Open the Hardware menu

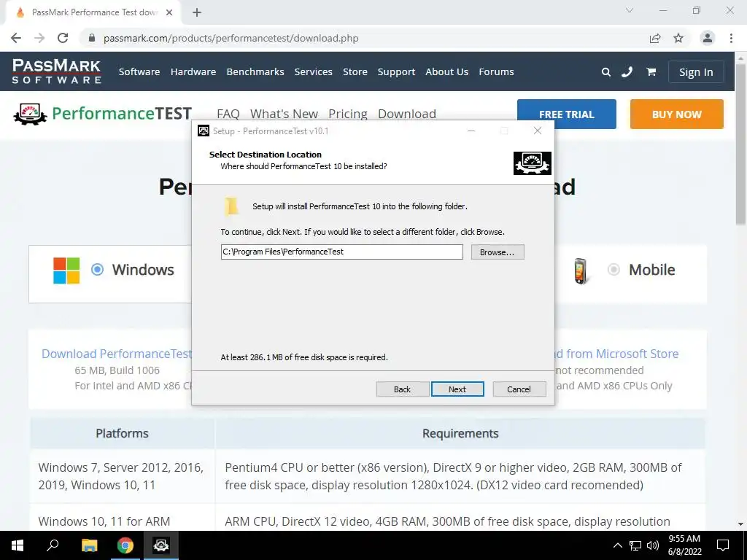[193, 72]
